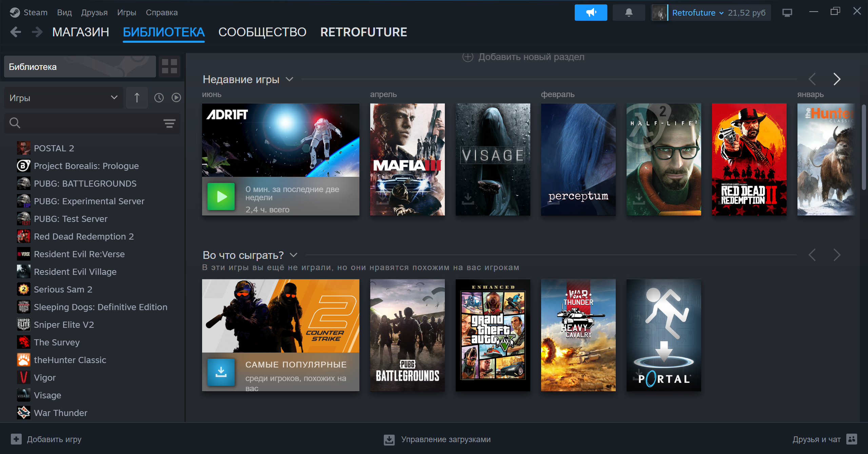This screenshot has height=454, width=868.
Task: Go forward with the right arrow navigation icon
Action: coord(37,32)
